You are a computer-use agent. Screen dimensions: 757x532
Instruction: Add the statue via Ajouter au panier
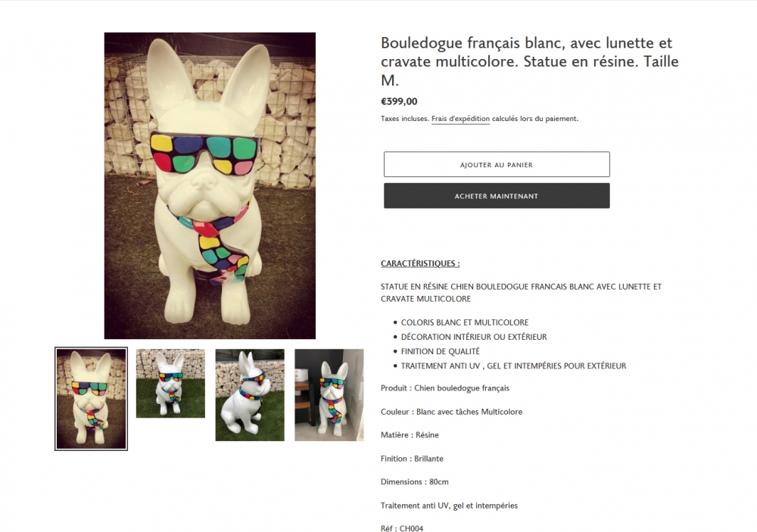497,165
